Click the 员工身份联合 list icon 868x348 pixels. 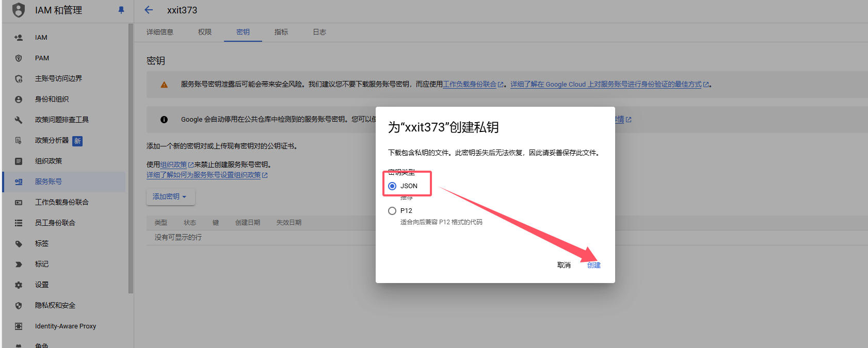pyautogui.click(x=19, y=223)
